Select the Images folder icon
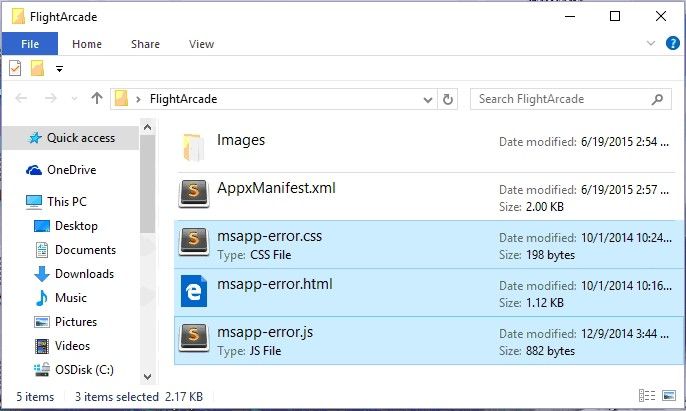 pos(194,146)
